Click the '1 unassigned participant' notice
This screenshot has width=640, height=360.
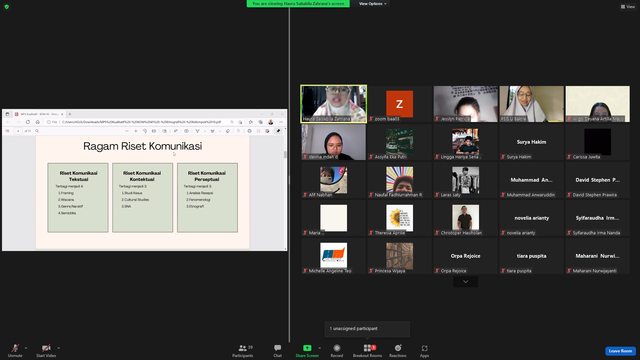(x=367, y=329)
